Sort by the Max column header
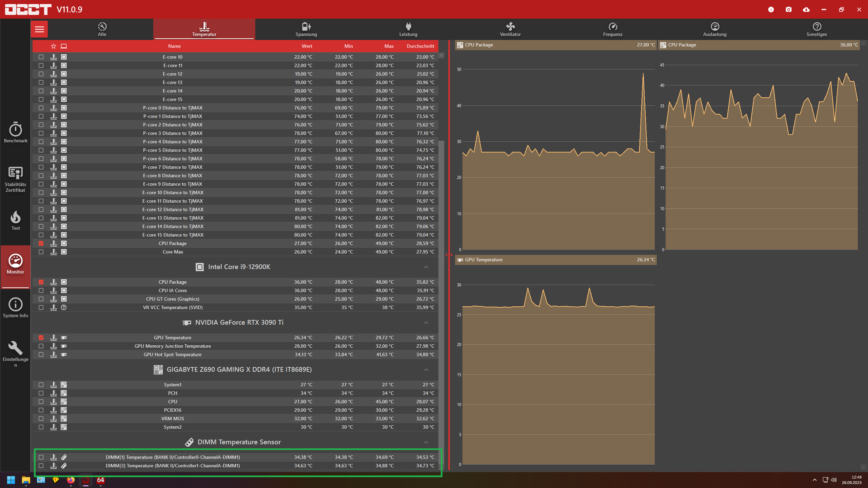The height and width of the screenshot is (488, 868). click(x=389, y=46)
